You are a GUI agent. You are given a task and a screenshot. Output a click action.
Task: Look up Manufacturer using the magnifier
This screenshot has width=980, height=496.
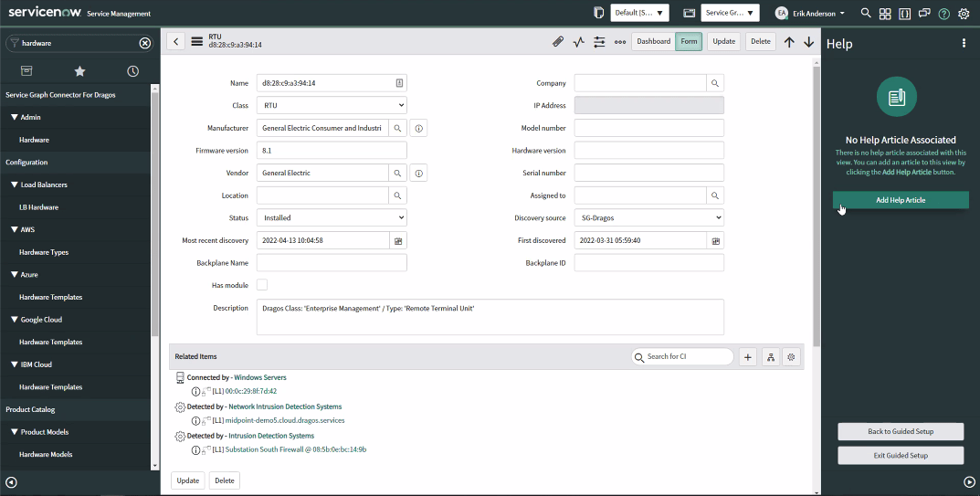[x=397, y=128]
